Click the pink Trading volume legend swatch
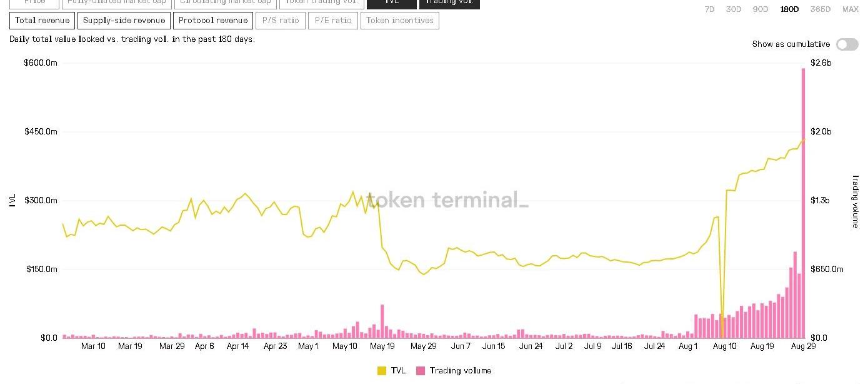868x384 pixels. [x=421, y=371]
